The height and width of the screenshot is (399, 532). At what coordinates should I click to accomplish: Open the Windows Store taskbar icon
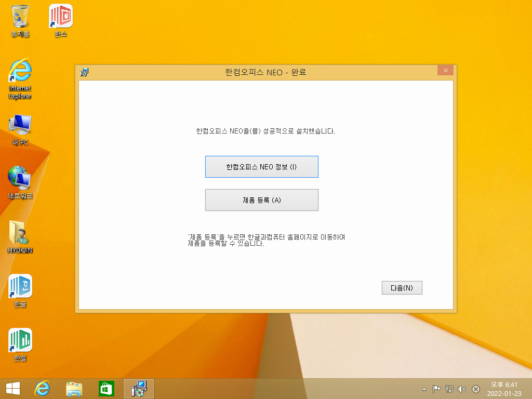106,389
